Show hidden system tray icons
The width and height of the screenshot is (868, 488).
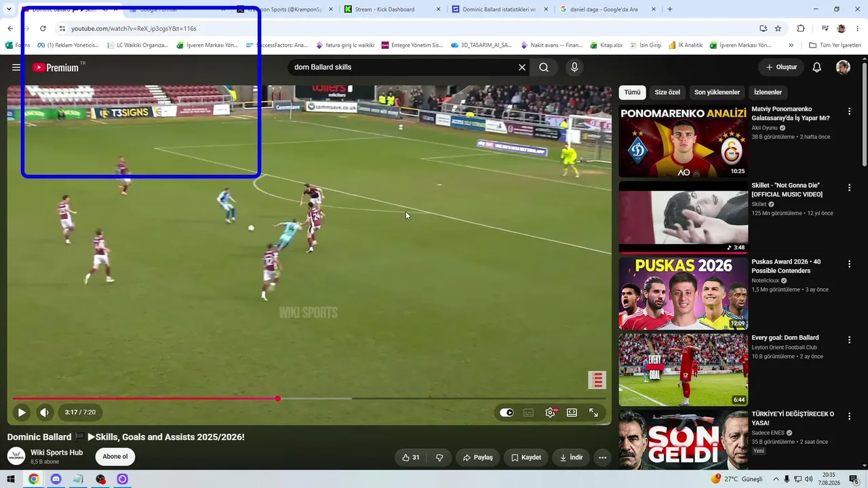tap(775, 479)
